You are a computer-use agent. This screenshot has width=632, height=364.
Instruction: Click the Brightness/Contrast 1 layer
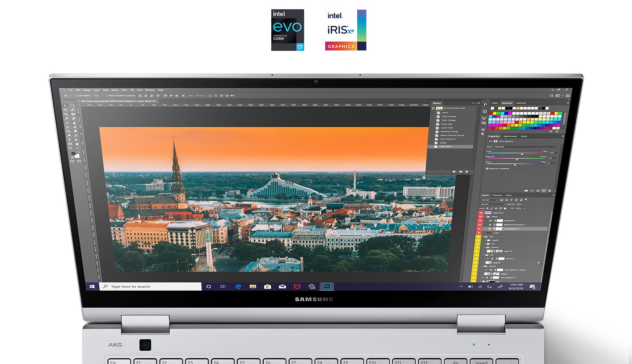(514, 225)
